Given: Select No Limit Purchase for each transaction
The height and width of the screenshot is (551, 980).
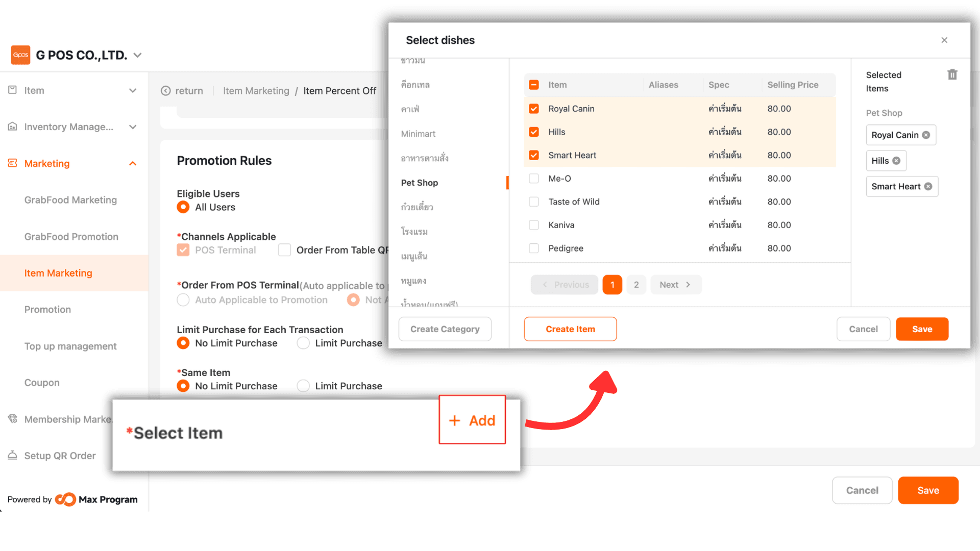Looking at the screenshot, I should point(183,343).
